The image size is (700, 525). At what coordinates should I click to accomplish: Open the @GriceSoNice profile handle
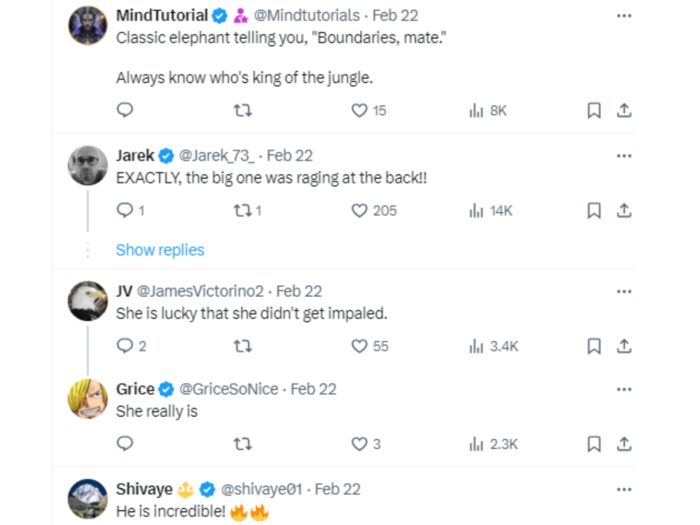pyautogui.click(x=229, y=389)
